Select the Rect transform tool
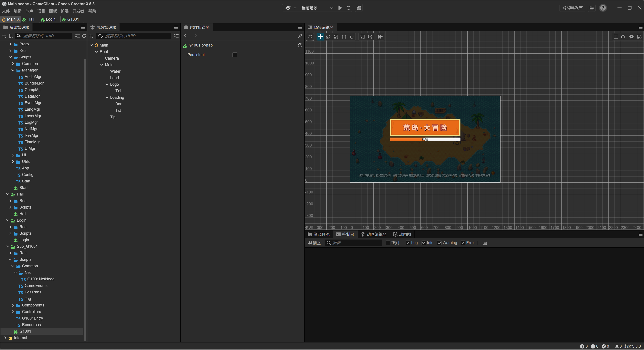The width and height of the screenshot is (644, 350). (344, 37)
